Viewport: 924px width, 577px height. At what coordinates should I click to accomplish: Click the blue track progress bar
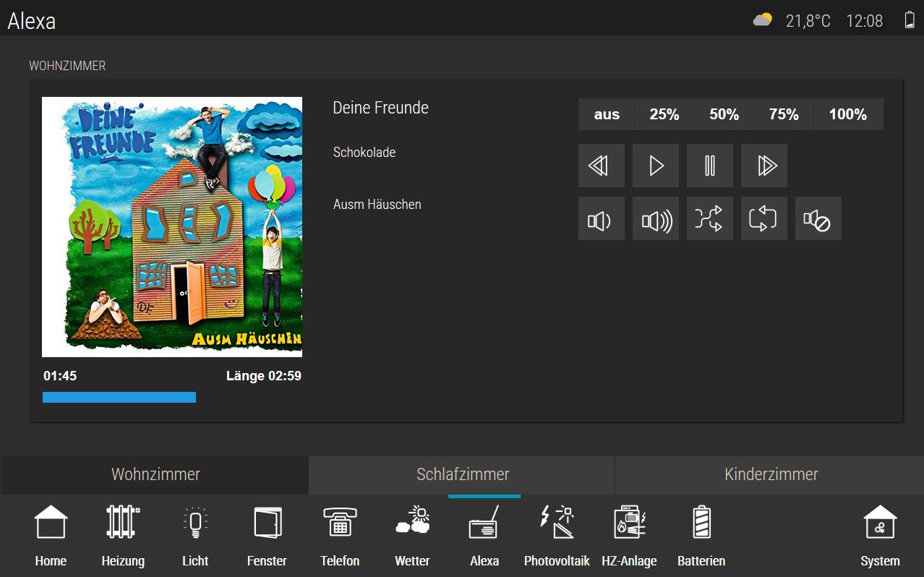click(119, 397)
